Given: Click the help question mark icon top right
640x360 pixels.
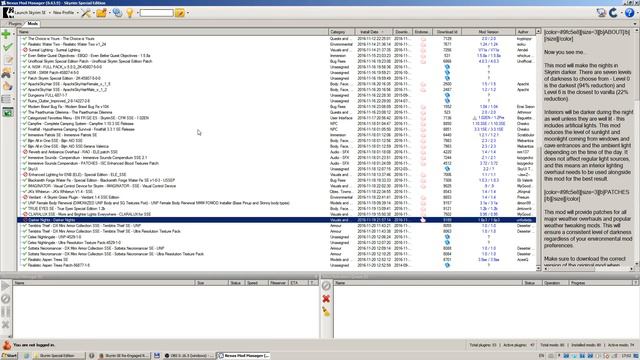Looking at the screenshot, I should pos(629,13).
